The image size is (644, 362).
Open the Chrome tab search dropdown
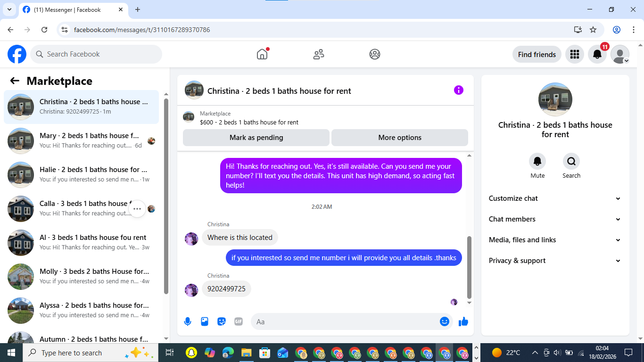[9, 9]
